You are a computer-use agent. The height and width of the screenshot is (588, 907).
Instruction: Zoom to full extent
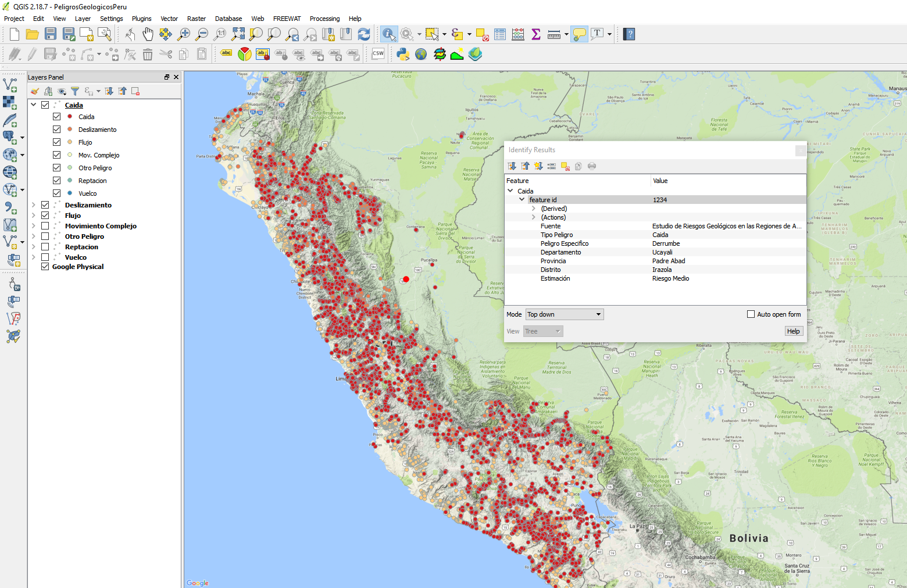pyautogui.click(x=238, y=34)
